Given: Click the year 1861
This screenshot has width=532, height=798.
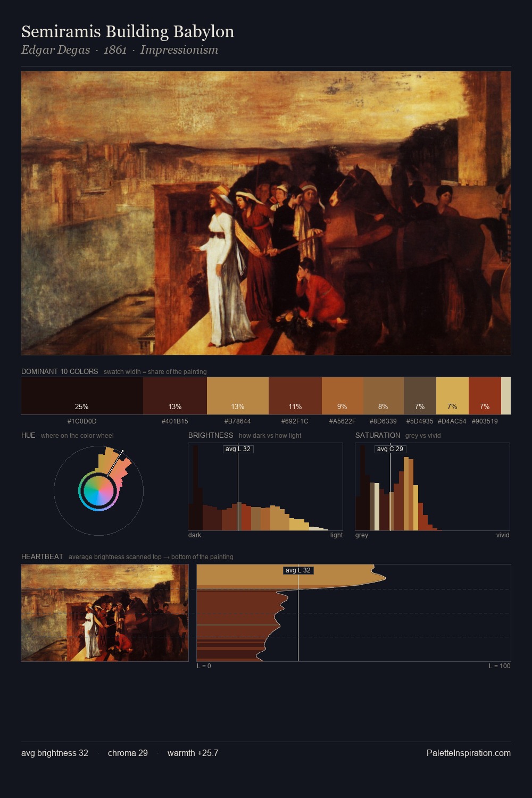Looking at the screenshot, I should coord(115,50).
